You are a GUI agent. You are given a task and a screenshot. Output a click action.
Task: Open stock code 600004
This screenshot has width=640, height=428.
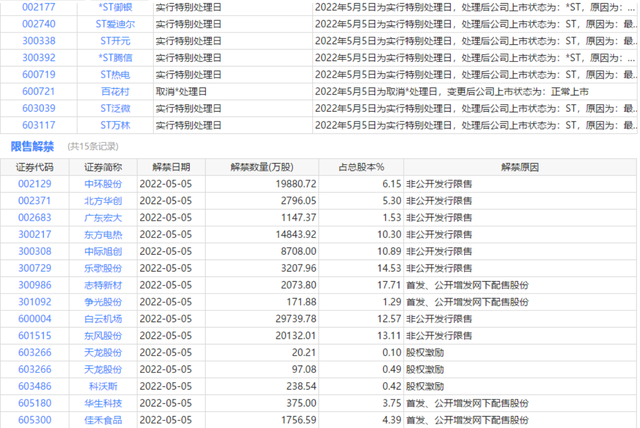tap(35, 319)
